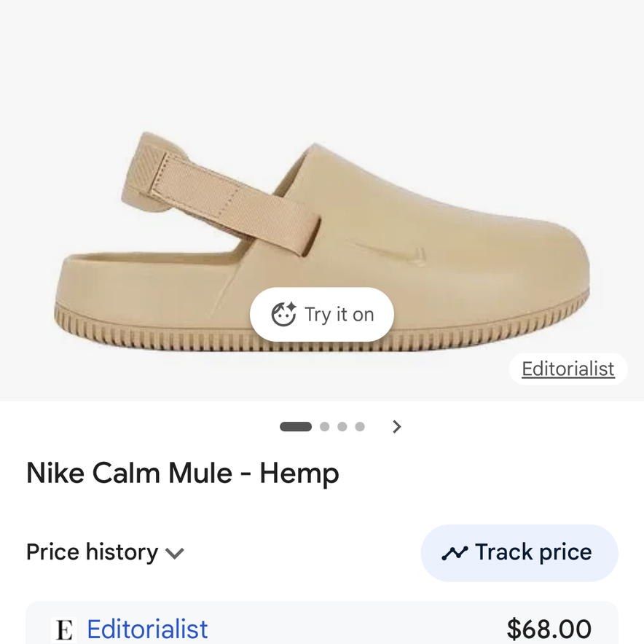
Task: Open the Editorialist seller link
Action: tap(147, 629)
